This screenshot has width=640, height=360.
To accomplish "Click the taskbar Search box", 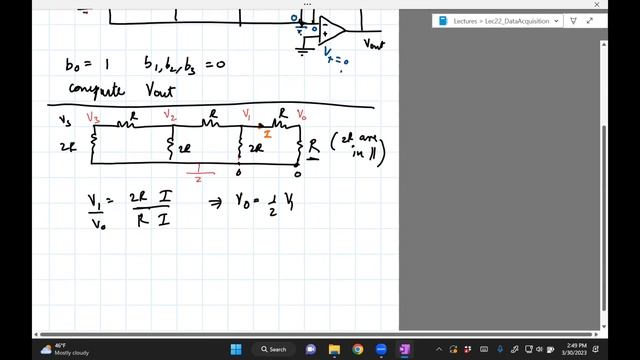I will (273, 349).
